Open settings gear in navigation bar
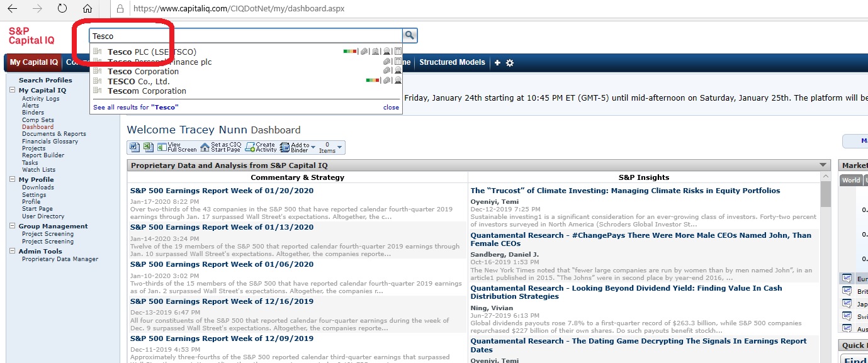The width and height of the screenshot is (868, 363). tap(510, 63)
